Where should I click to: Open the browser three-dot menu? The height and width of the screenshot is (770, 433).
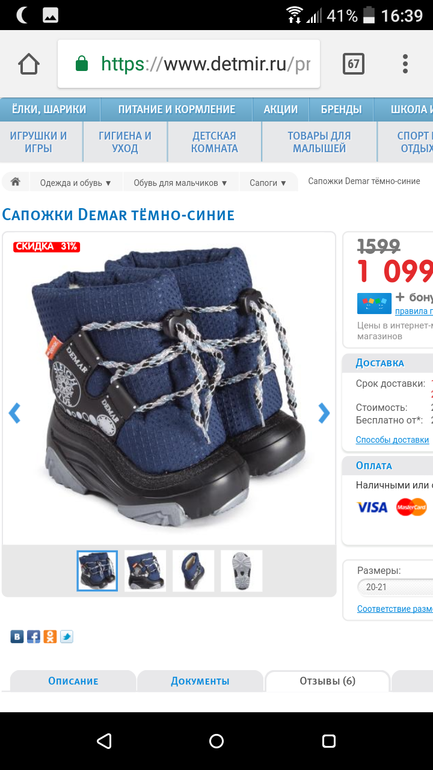405,64
